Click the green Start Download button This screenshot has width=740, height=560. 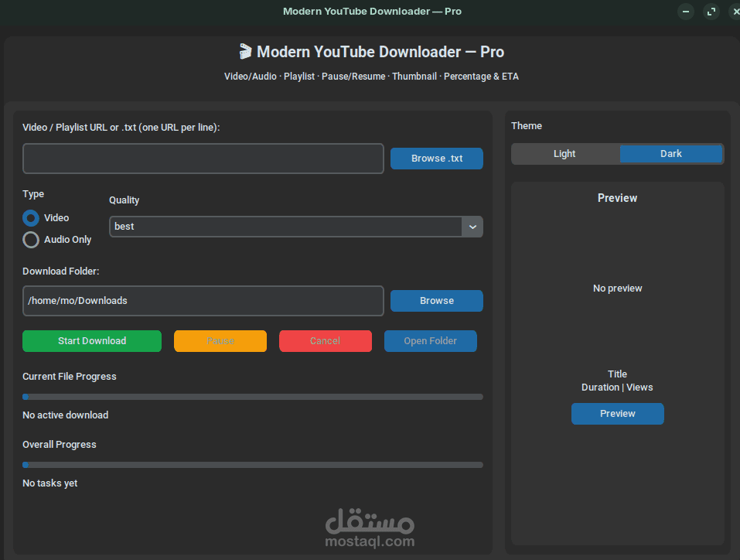tap(92, 341)
